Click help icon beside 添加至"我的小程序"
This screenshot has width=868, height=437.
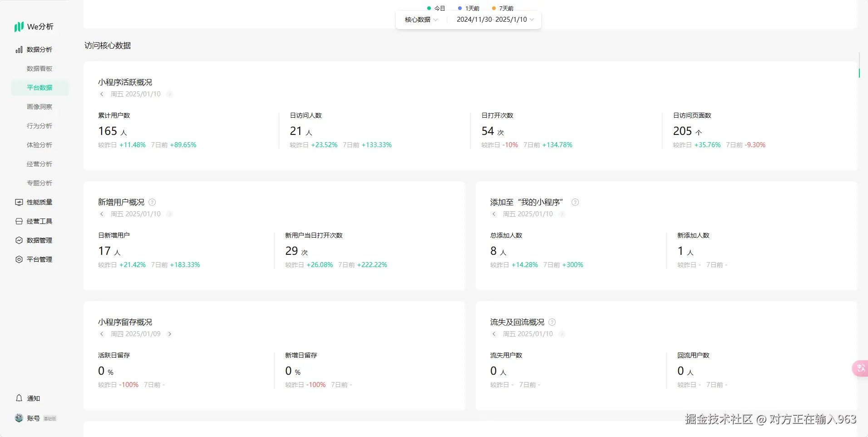(575, 202)
